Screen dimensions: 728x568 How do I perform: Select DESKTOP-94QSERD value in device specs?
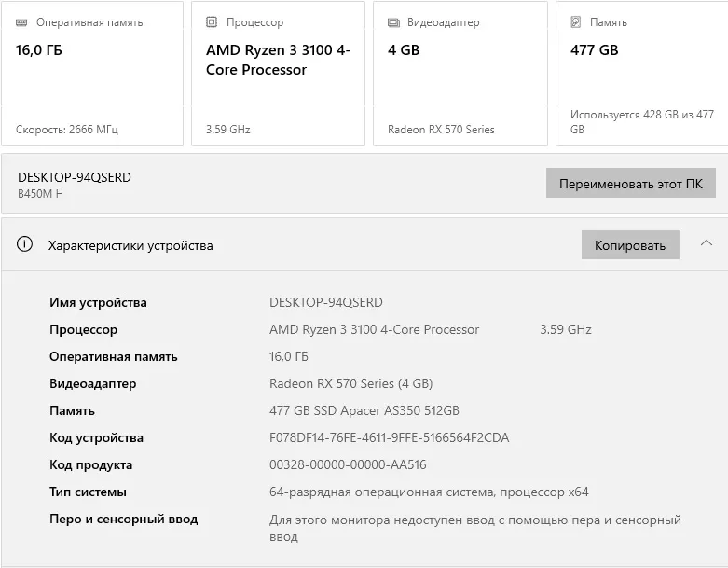326,302
